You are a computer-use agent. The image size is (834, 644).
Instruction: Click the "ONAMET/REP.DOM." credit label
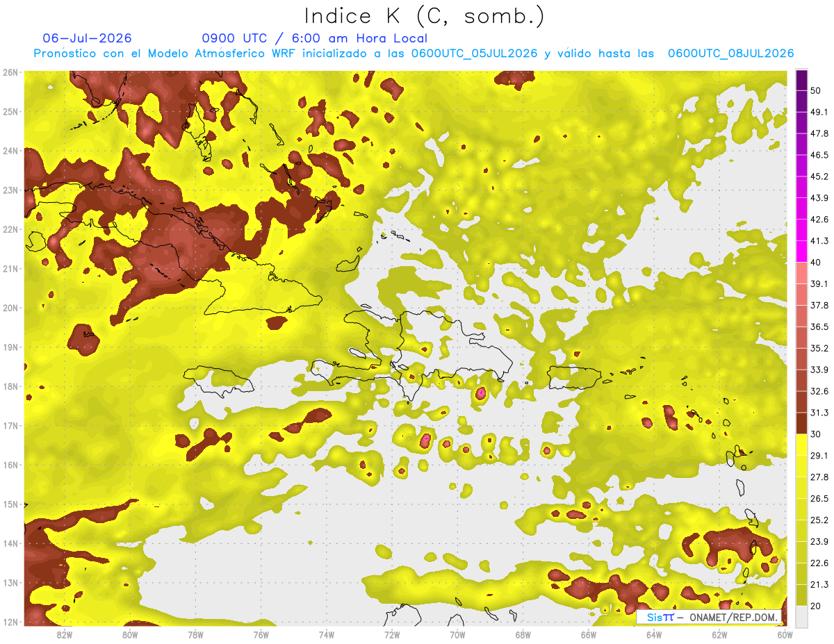point(733,617)
